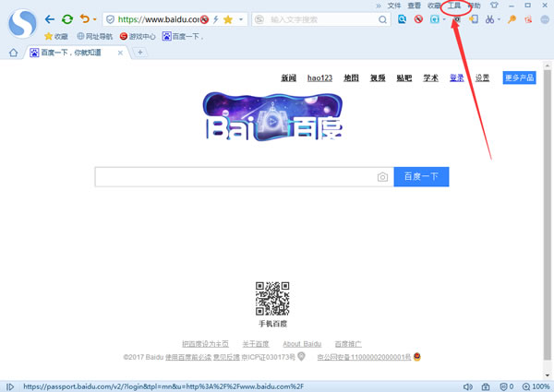Open the 文件 menu
The height and width of the screenshot is (392, 554).
394,6
